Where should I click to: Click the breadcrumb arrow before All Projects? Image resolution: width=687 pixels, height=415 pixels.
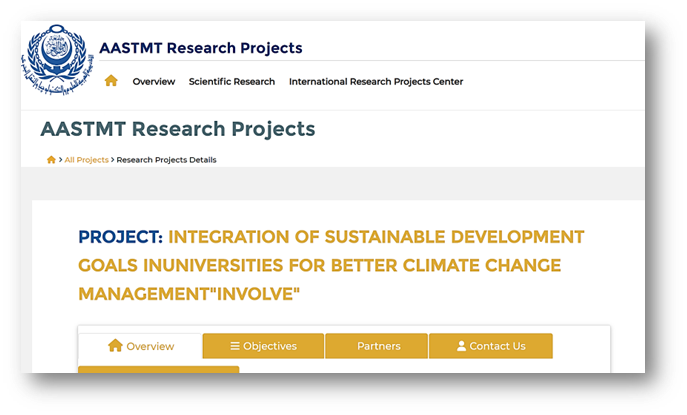click(61, 160)
